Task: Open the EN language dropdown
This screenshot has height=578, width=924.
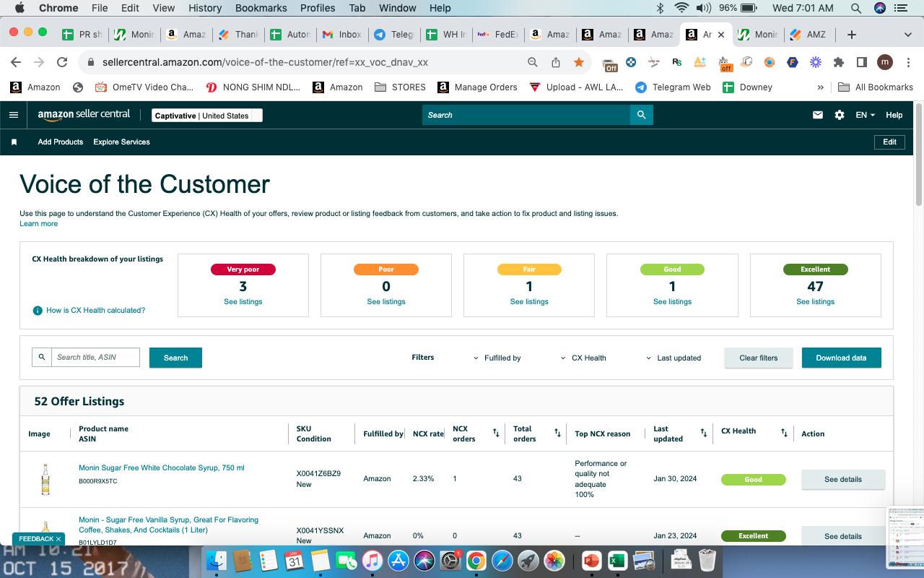Action: (865, 115)
